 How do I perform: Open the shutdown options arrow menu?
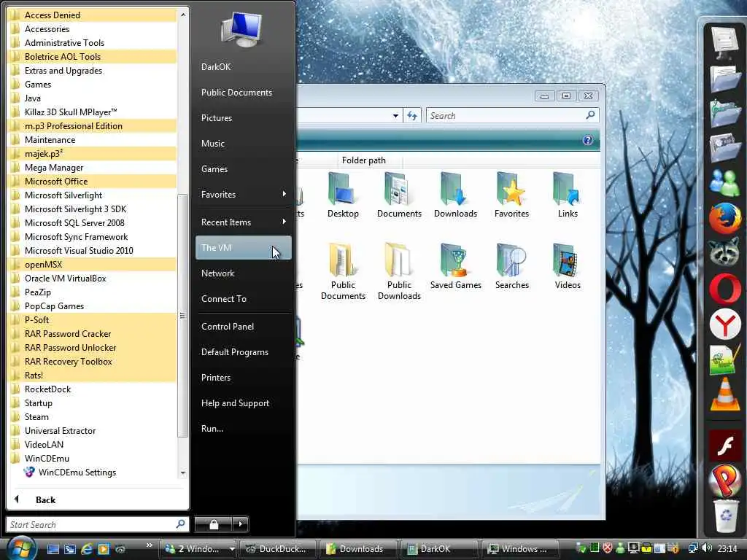pyautogui.click(x=241, y=524)
